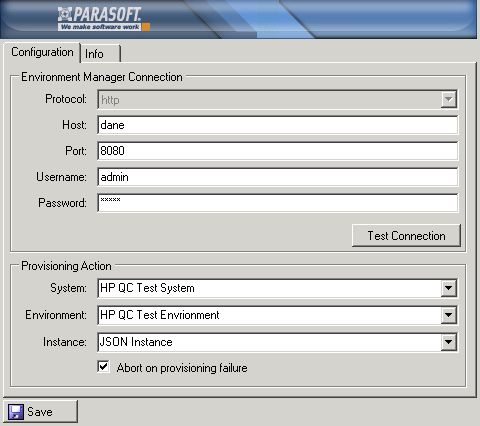Click the Provisioning Action group title
This screenshot has height=426, width=480.
[x=66, y=266]
